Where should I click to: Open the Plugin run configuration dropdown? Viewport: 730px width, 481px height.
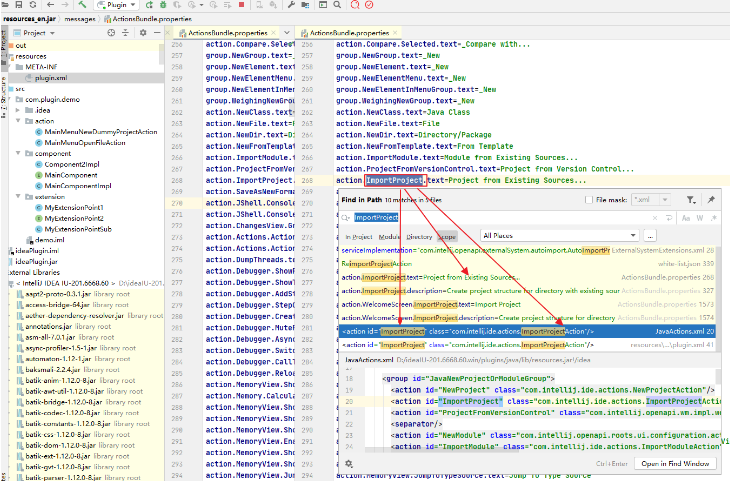pyautogui.click(x=116, y=5)
